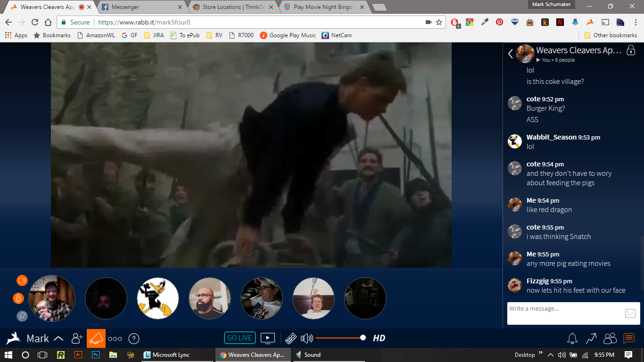644x362 pixels.
Task: Open the Apps bookmark shortcut
Action: click(16, 35)
